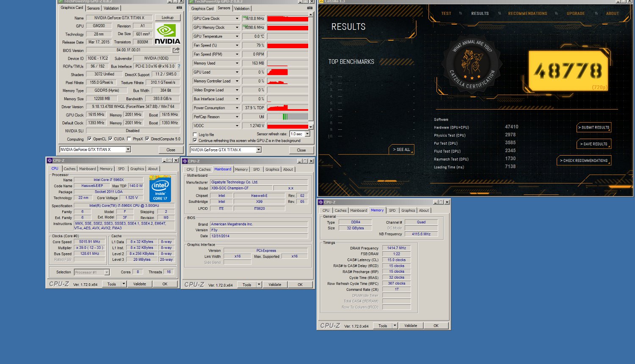This screenshot has width=635, height=364.
Task: Click the CPU-Z title icon of the Memory window
Action: tap(321, 202)
